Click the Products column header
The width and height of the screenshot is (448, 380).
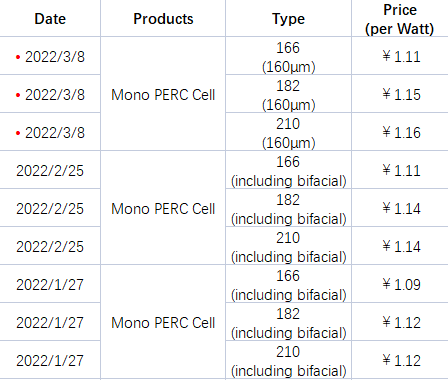pos(163,19)
